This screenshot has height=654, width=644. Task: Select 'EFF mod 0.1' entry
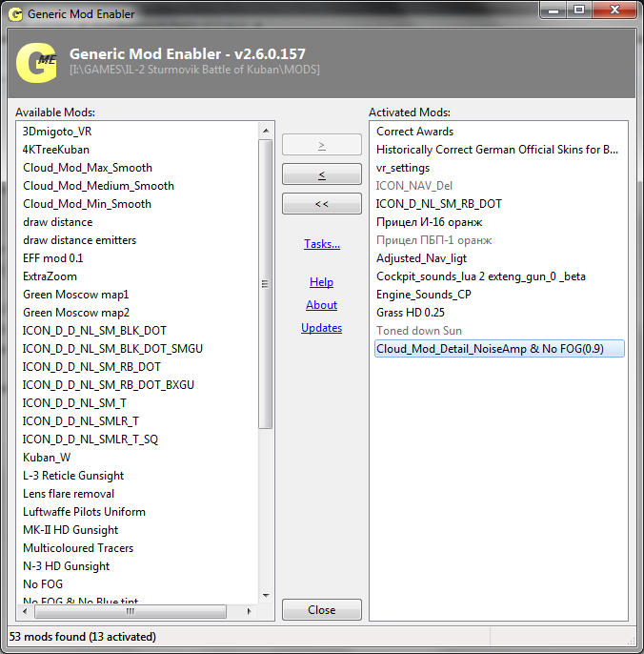53,258
